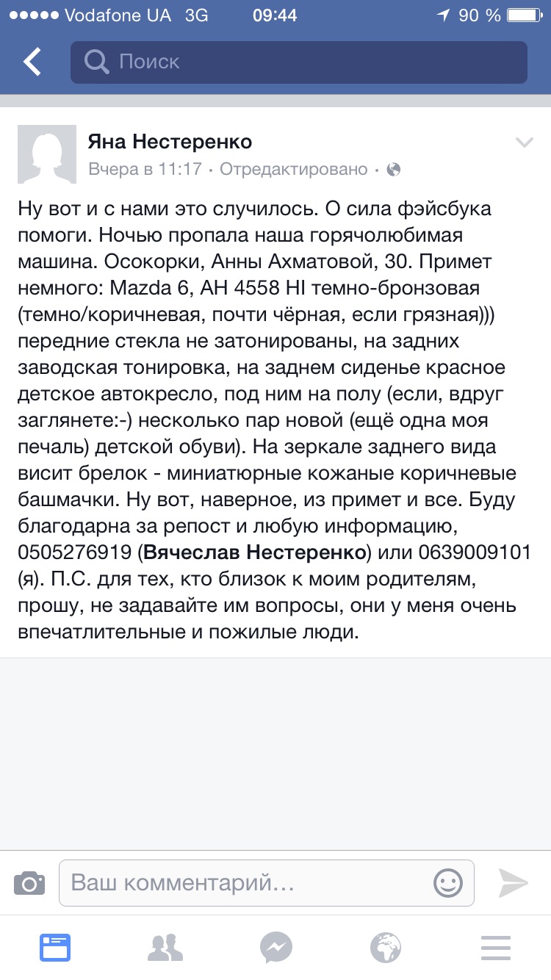
Task: Switch to the Friend Requests tab
Action: [165, 948]
